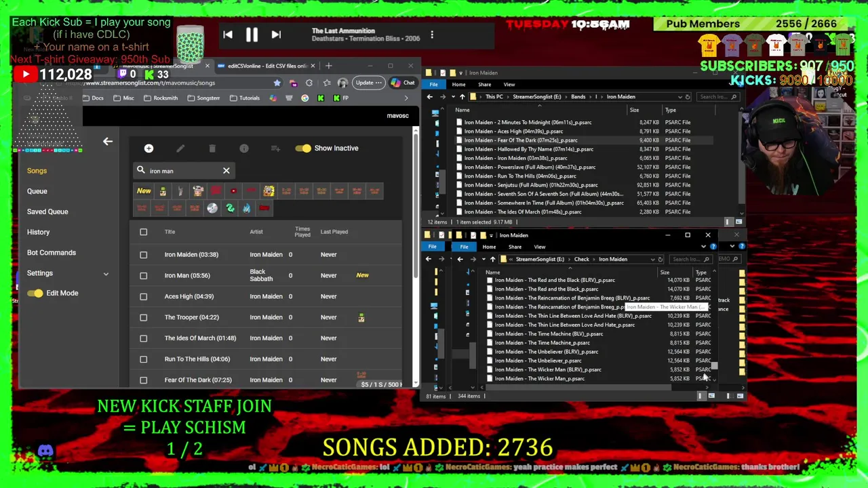Check Run To The Hills row checkbox
The image size is (868, 488).
click(143, 359)
